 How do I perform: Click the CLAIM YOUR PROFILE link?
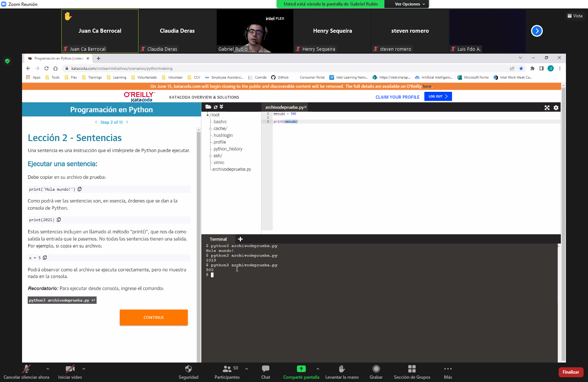pos(397,97)
